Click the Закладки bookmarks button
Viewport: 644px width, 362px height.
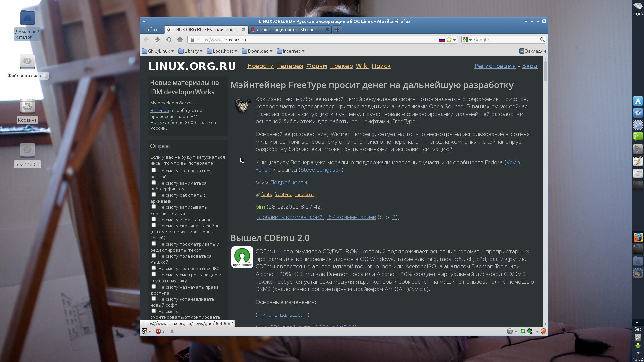(533, 51)
